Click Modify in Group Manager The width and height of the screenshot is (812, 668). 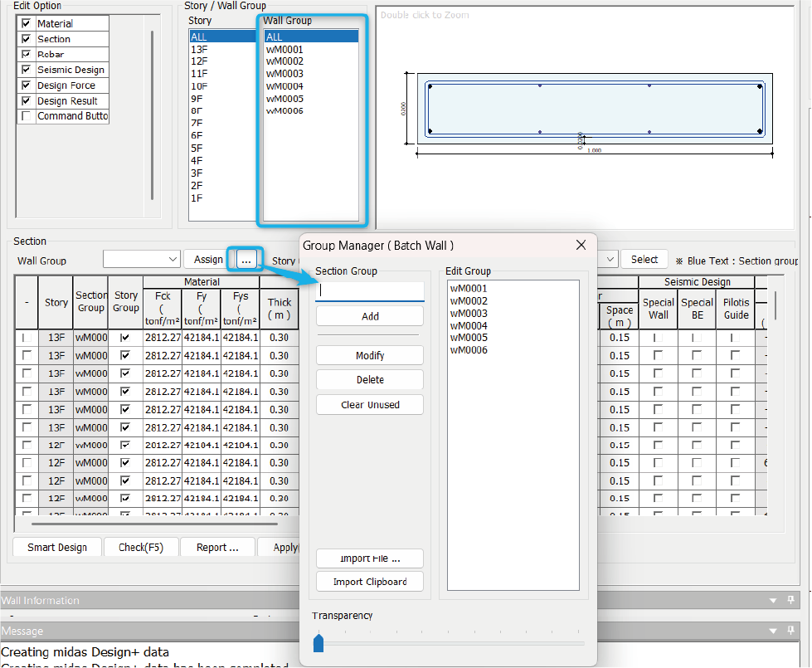370,355
